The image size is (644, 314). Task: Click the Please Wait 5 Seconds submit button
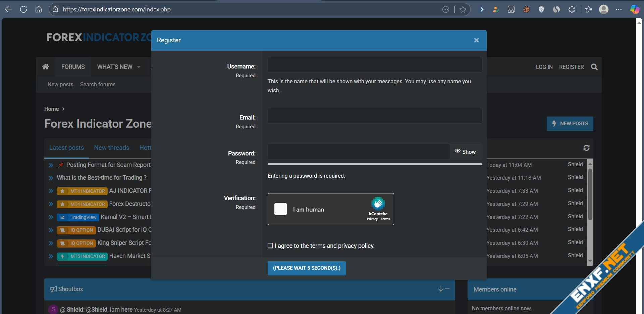307,268
